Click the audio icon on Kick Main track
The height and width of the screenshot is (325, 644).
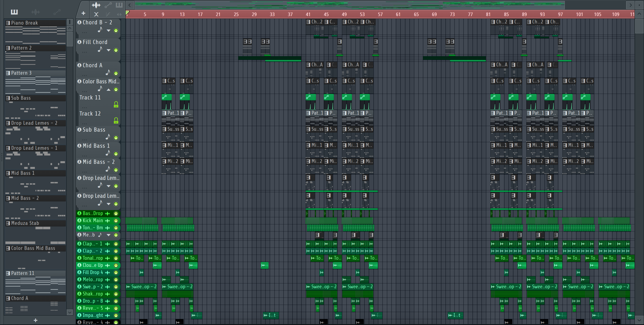coord(108,221)
